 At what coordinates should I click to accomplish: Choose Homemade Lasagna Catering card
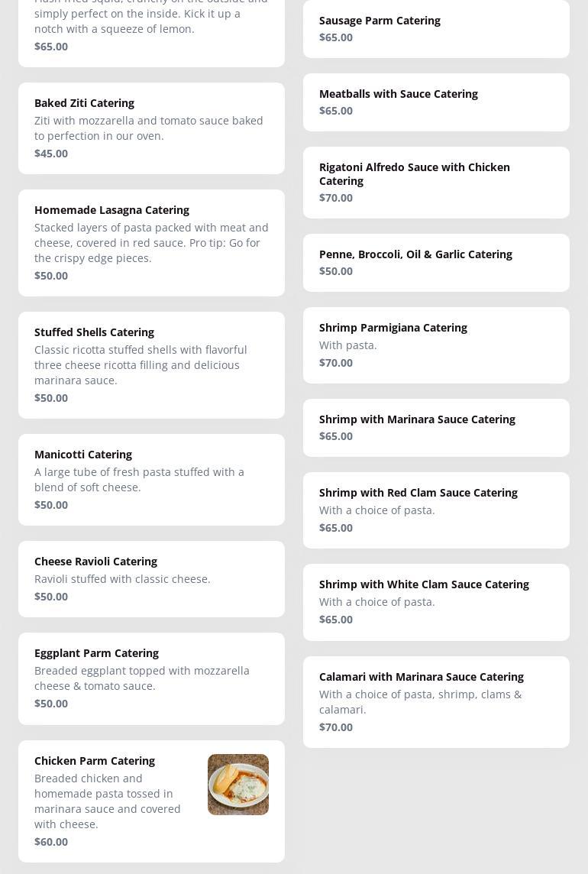tap(152, 242)
